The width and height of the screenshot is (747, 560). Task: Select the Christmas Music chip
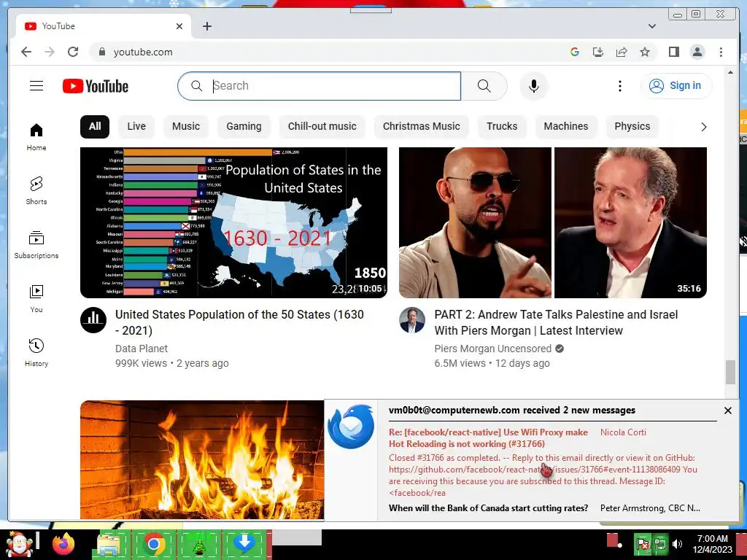pyautogui.click(x=422, y=126)
